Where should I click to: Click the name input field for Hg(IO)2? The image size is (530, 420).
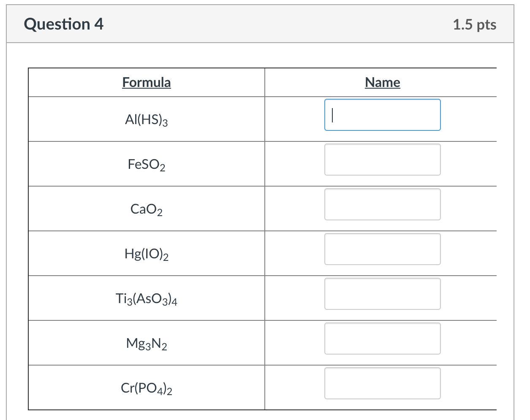coord(382,249)
